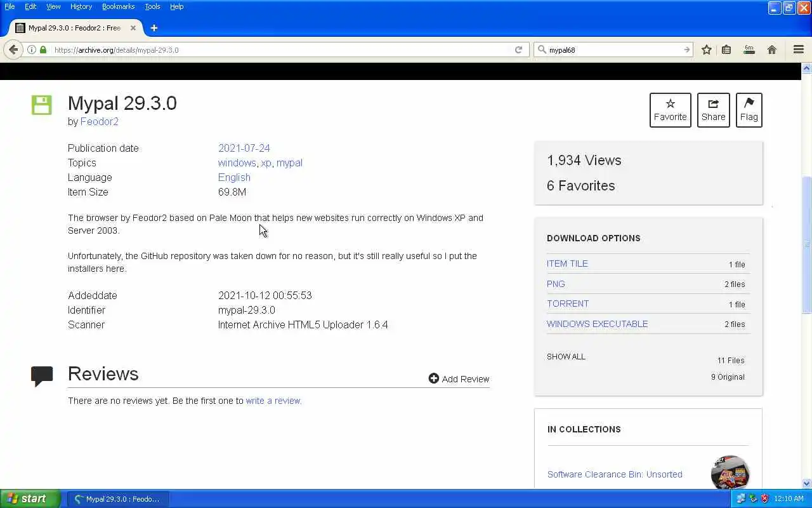Click scrollbar up arrow
The image size is (812, 508).
tap(807, 68)
